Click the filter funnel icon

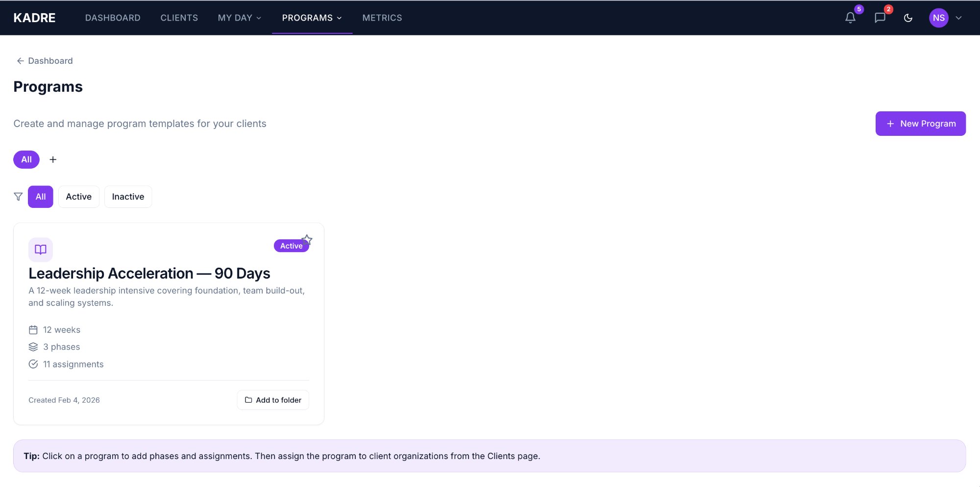18,196
